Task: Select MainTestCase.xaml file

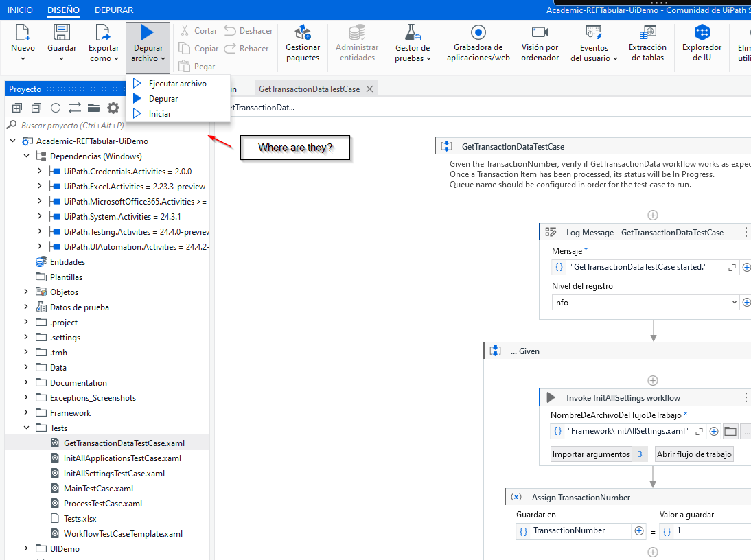Action: point(98,489)
